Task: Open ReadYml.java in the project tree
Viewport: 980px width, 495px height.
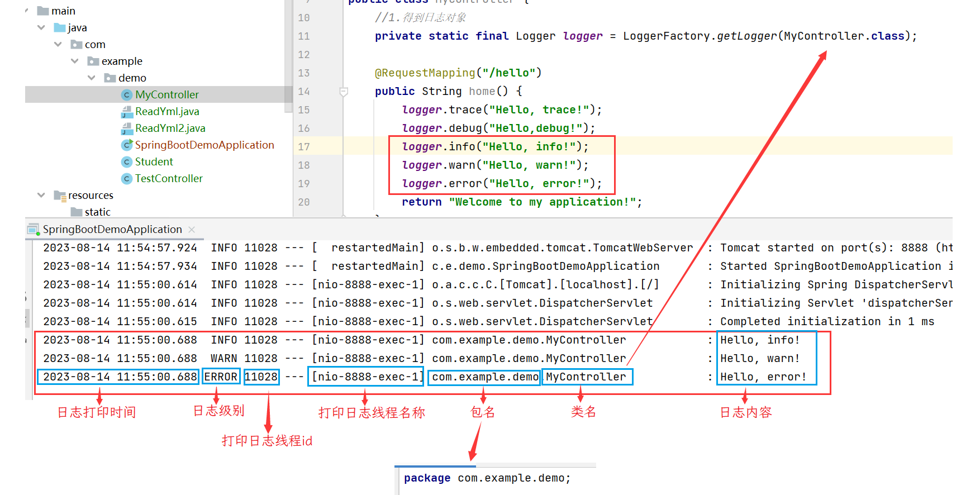Action: 167,111
